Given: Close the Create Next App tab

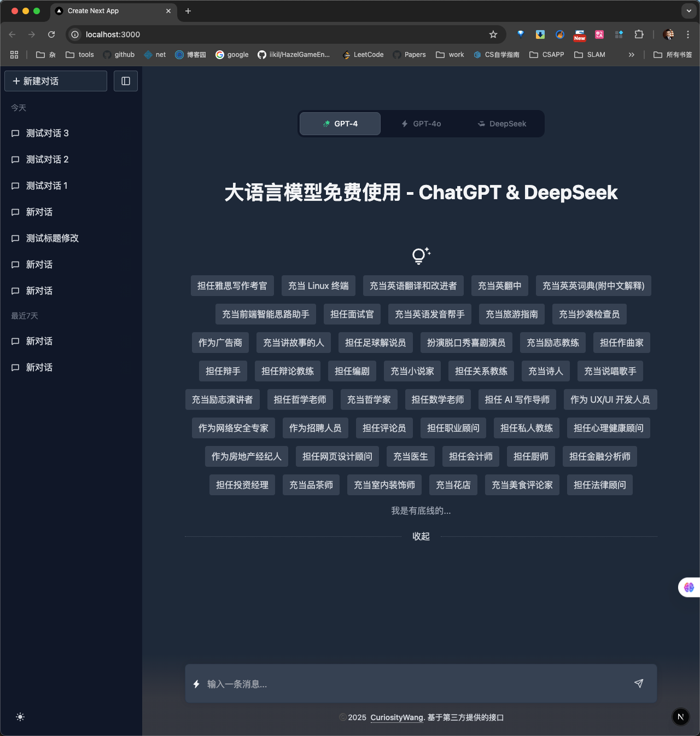Looking at the screenshot, I should [x=168, y=11].
